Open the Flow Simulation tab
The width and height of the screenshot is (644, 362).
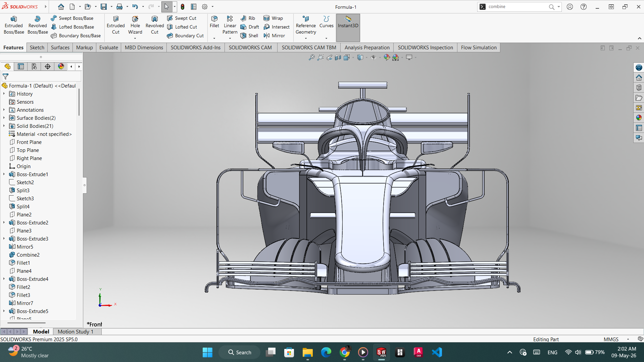click(x=479, y=48)
